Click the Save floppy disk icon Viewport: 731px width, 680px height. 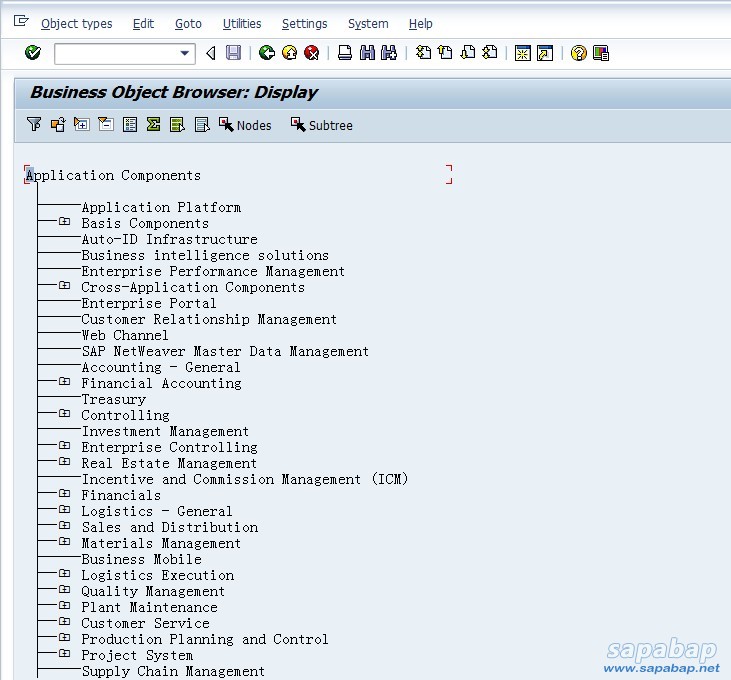pyautogui.click(x=234, y=53)
